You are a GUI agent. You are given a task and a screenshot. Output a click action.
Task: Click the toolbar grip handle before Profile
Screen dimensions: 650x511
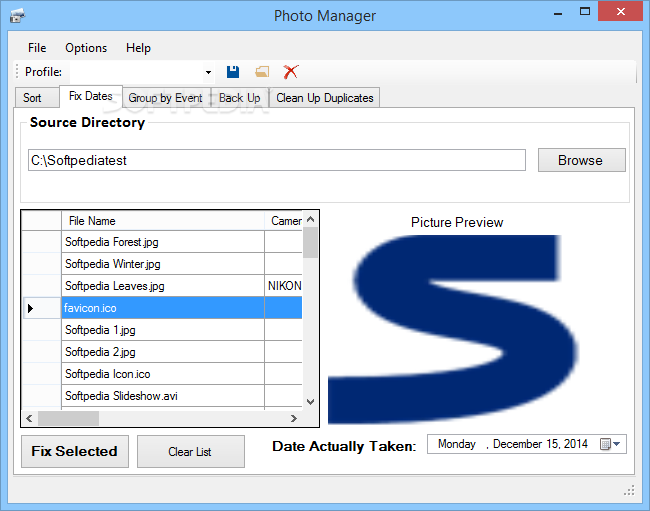click(17, 72)
